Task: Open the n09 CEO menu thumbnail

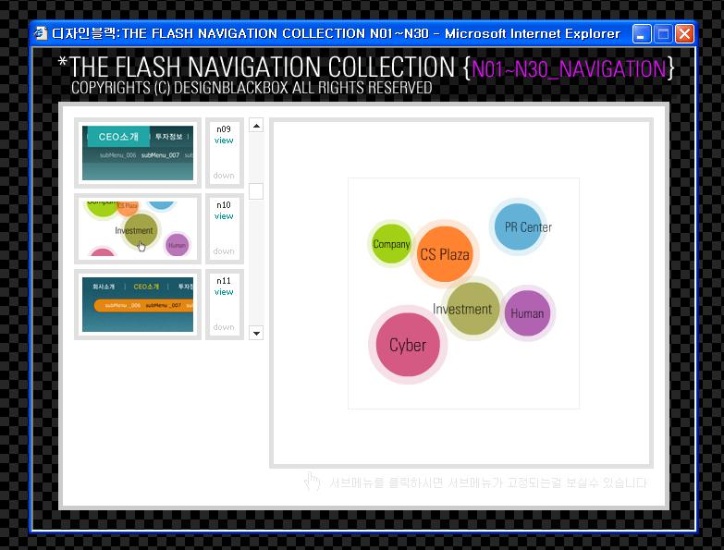Action: coord(138,153)
